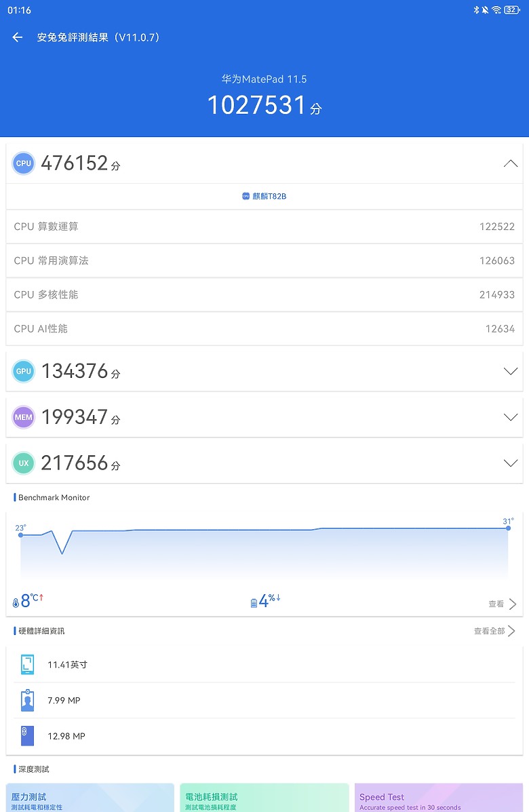Tap the 麒麟T82B chipset link
529x812 pixels.
(264, 196)
